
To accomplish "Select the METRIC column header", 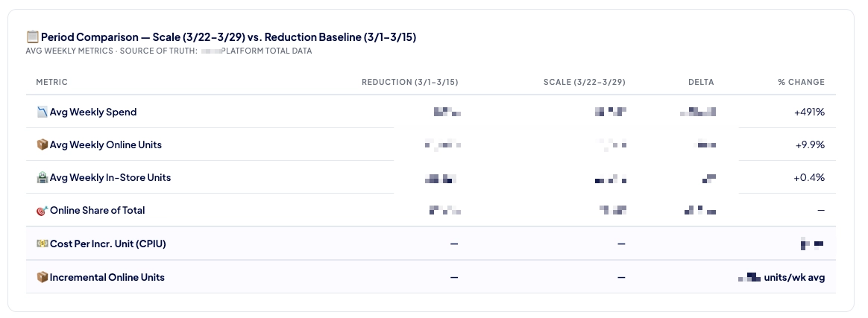I will pos(52,82).
